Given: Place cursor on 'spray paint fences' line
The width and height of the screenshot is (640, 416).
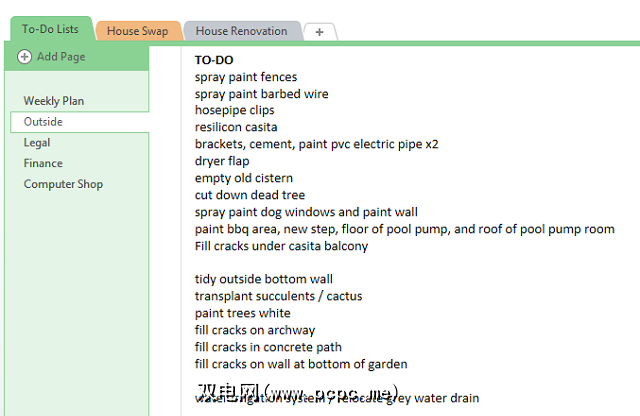Looking at the screenshot, I should 246,77.
